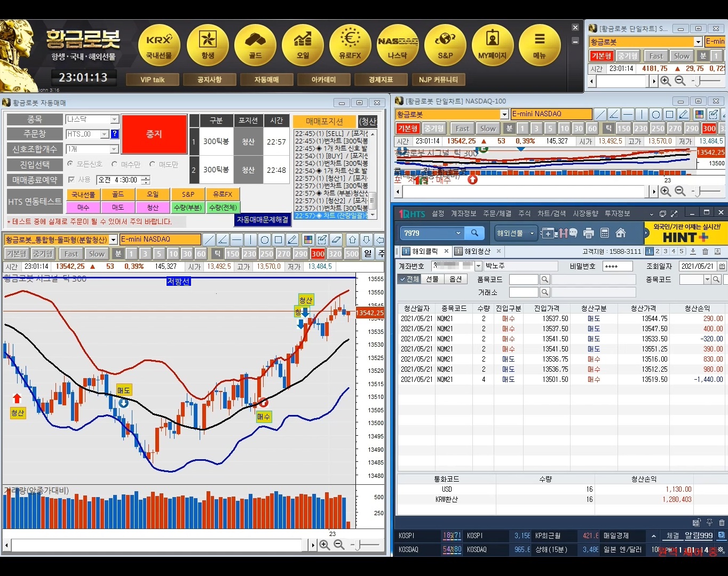Viewport: 728px width, 576px height.
Task: Zoom in on the main chart with the magnifier plus icon
Action: 325,545
